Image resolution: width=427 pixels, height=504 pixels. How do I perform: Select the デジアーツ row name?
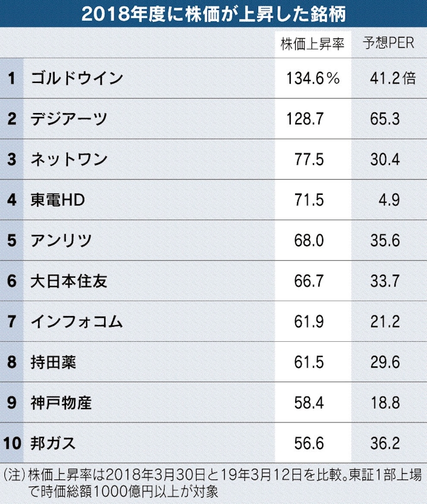[69, 119]
